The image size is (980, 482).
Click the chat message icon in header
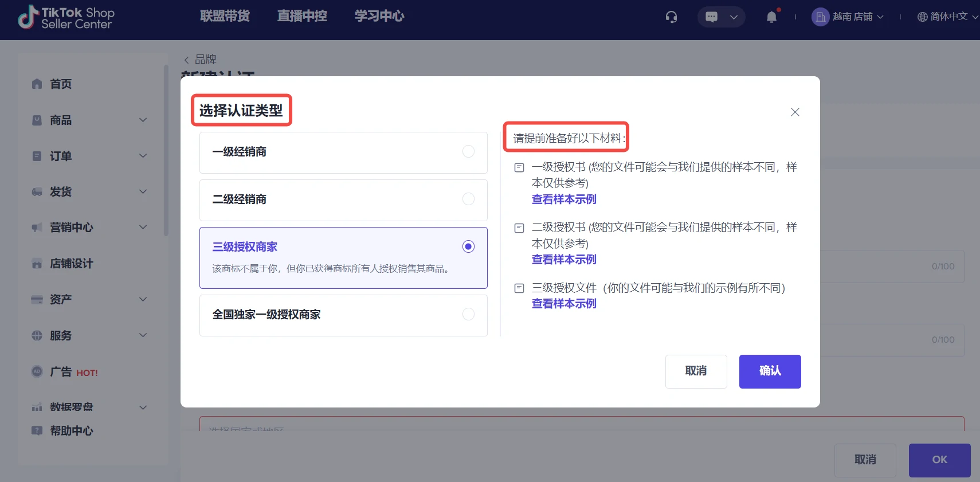pyautogui.click(x=712, y=17)
